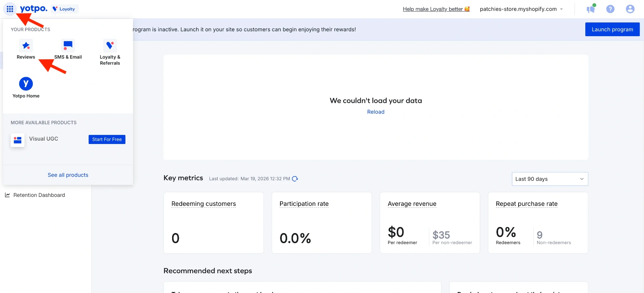This screenshot has width=644, height=293.
Task: Go to Yotpo Home
Action: (26, 88)
